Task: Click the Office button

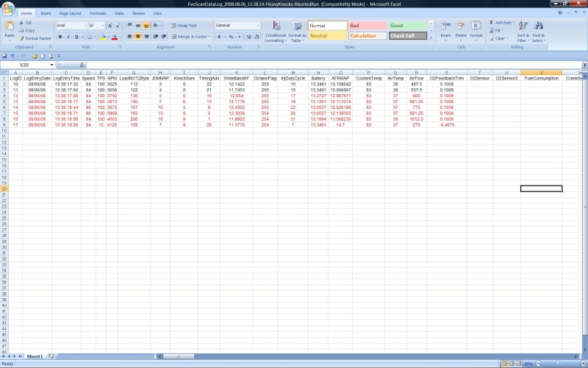Action: coord(7,8)
